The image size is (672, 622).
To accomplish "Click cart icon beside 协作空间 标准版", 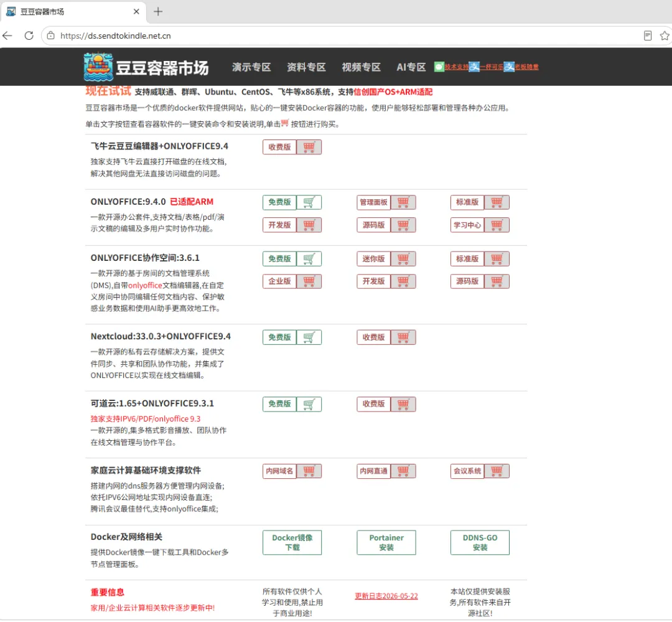I will pyautogui.click(x=497, y=259).
